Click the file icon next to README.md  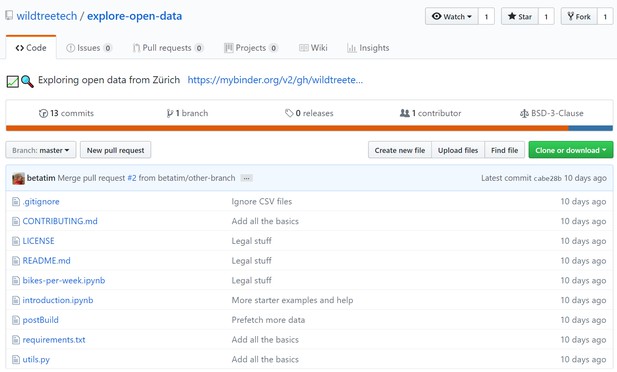point(16,261)
